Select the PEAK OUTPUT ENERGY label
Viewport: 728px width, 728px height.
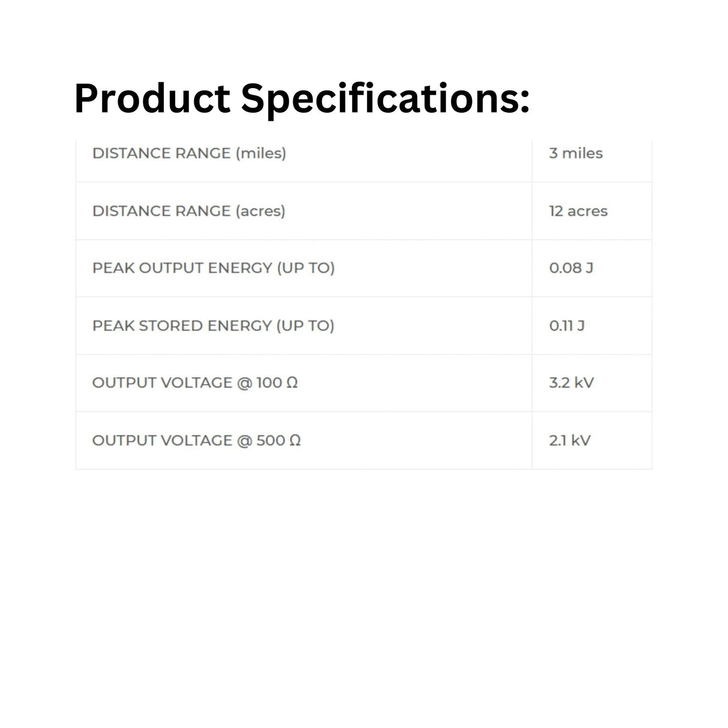tap(213, 268)
